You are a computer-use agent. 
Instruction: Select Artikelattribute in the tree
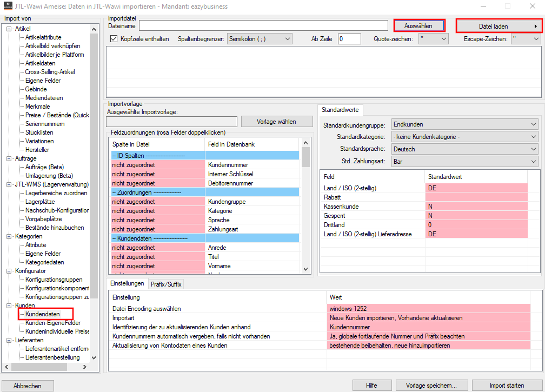click(x=43, y=37)
